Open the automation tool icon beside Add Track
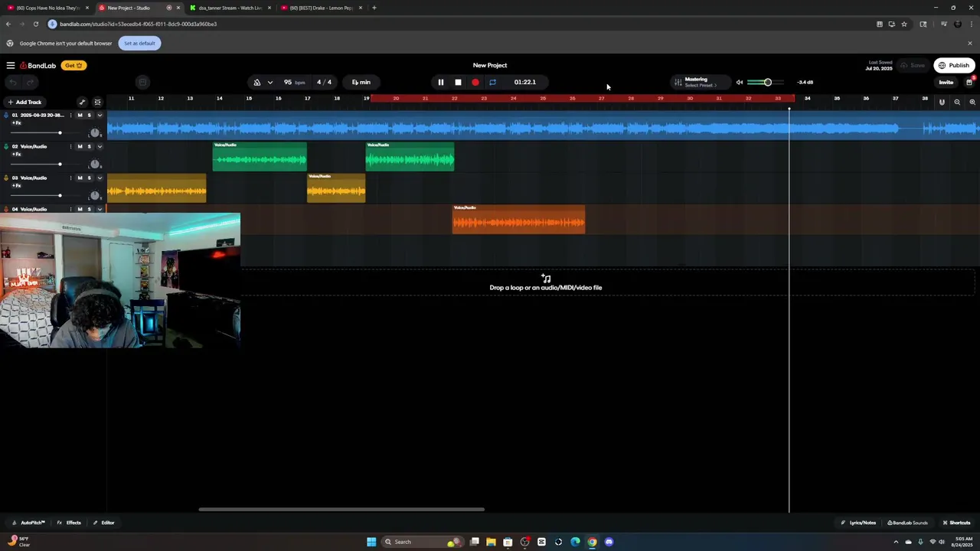 (82, 103)
